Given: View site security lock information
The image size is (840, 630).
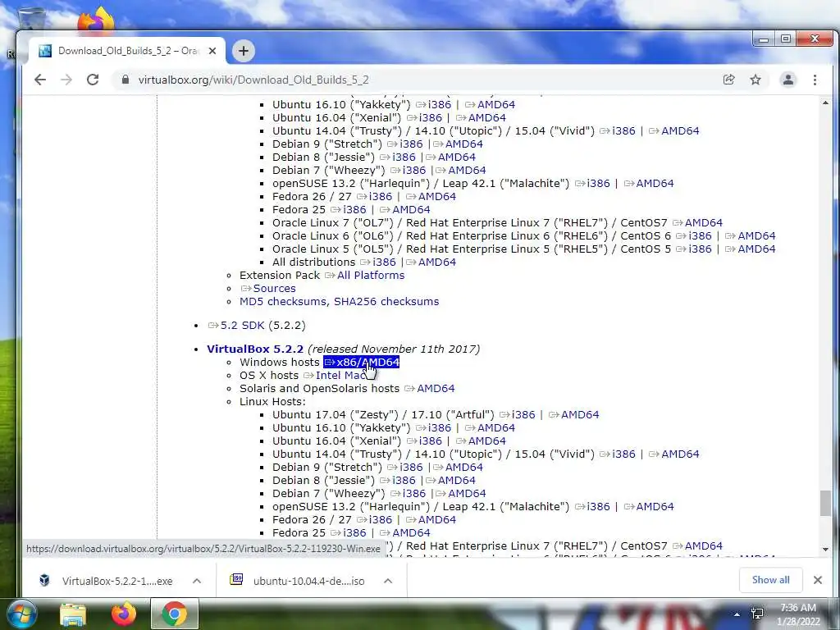Looking at the screenshot, I should click(x=126, y=80).
